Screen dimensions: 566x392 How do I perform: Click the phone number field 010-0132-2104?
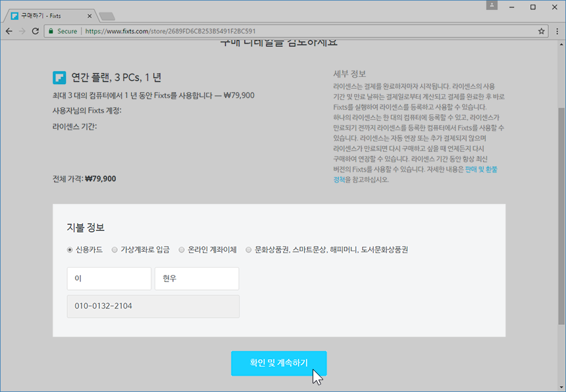pyautogui.click(x=153, y=306)
